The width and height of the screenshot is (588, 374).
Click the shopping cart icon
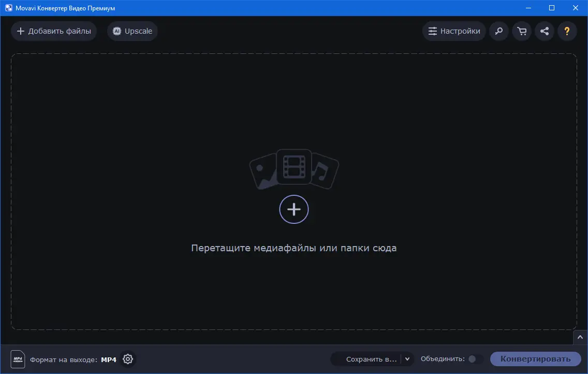point(521,31)
